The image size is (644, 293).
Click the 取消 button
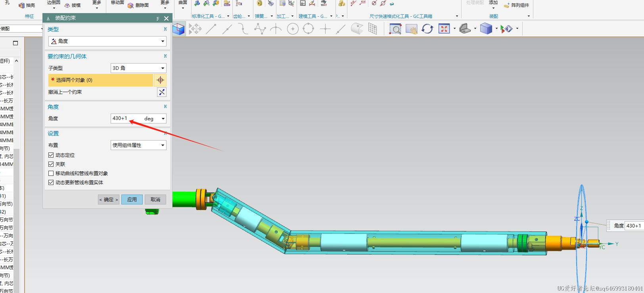[x=155, y=200]
